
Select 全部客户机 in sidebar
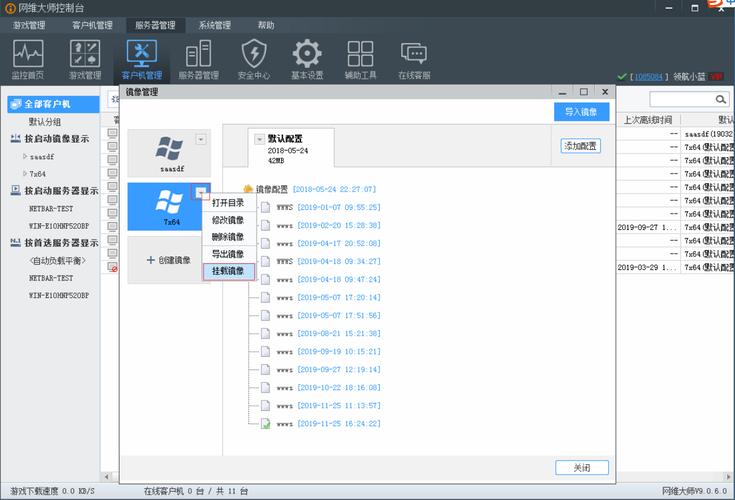coord(53,104)
